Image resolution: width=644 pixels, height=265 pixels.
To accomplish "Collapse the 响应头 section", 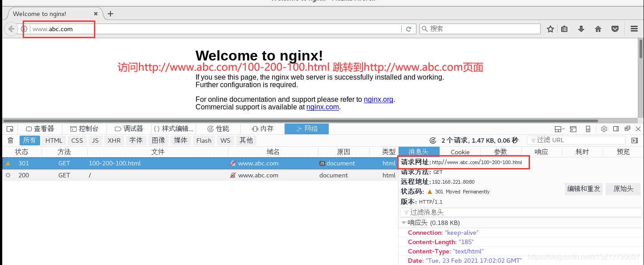I will [404, 223].
